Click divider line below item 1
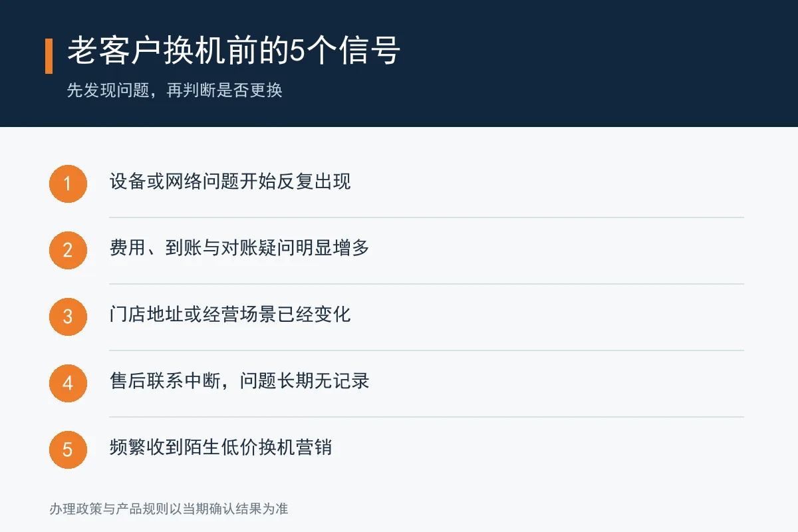Image resolution: width=798 pixels, height=532 pixels. (426, 217)
